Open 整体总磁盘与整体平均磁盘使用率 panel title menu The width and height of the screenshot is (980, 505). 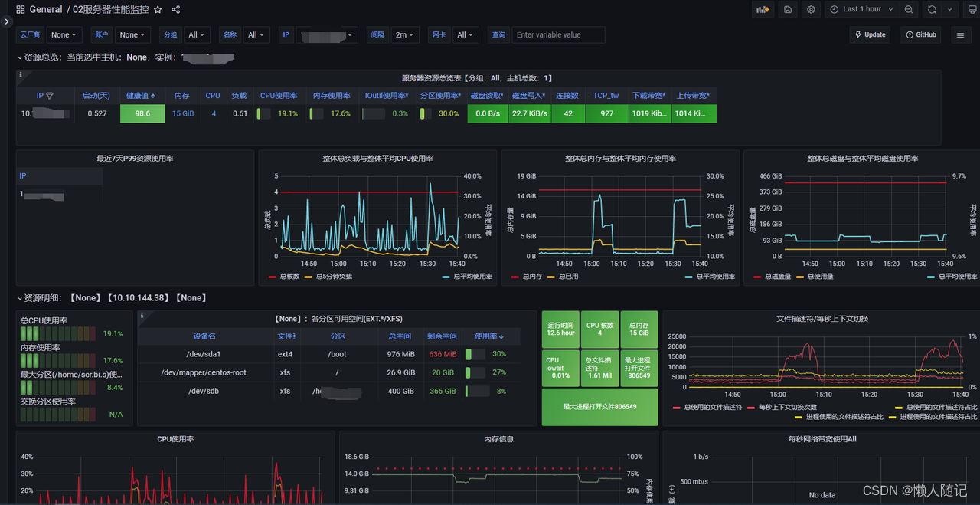pos(863,159)
